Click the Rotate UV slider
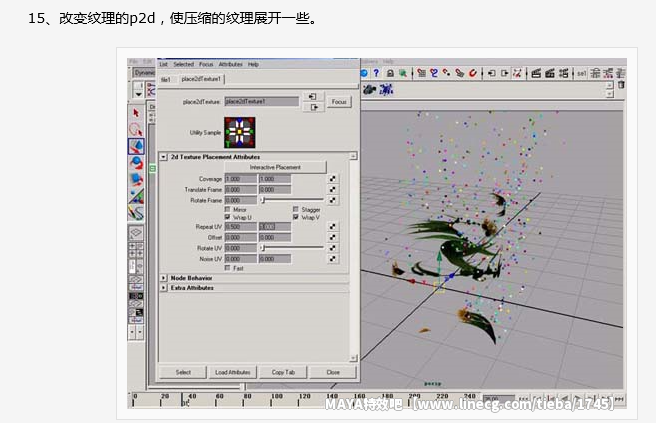656x423 pixels. (x=293, y=248)
